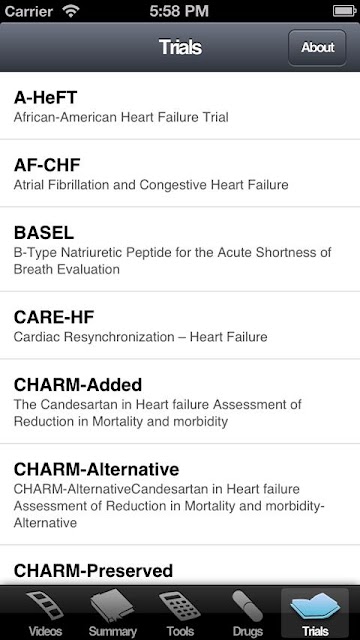This screenshot has height=640, width=360.
Task: Open the CHARM-Added trial
Action: (180, 401)
